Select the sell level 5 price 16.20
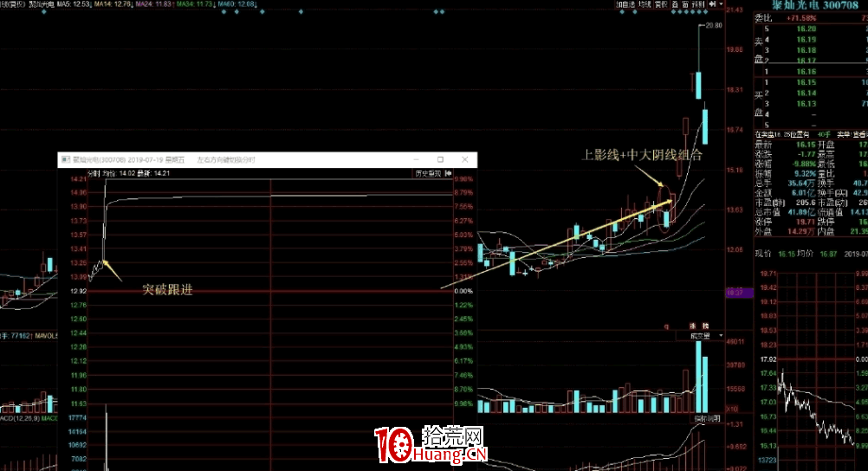This screenshot has height=471, width=868. (x=806, y=29)
